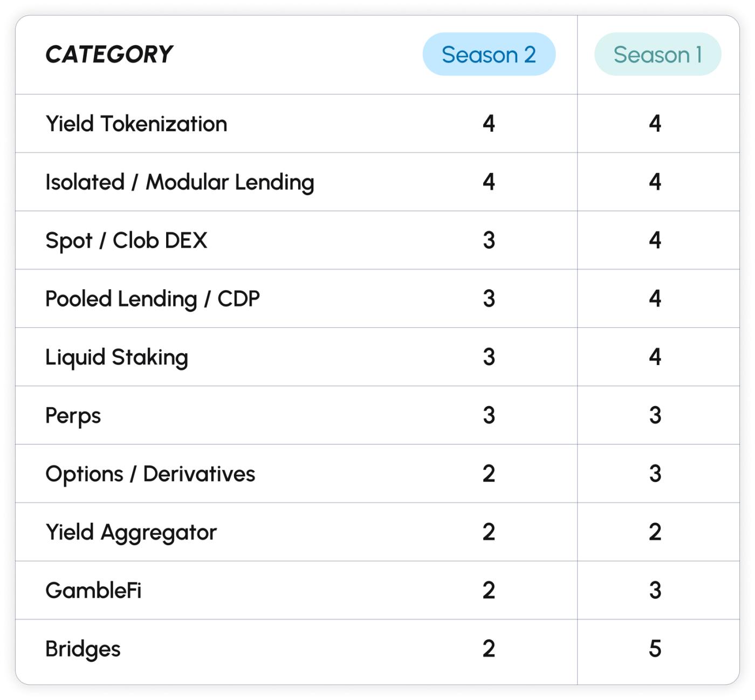Click Yield Aggregator Season 1 value
The width and height of the screenshot is (755, 700).
655,532
